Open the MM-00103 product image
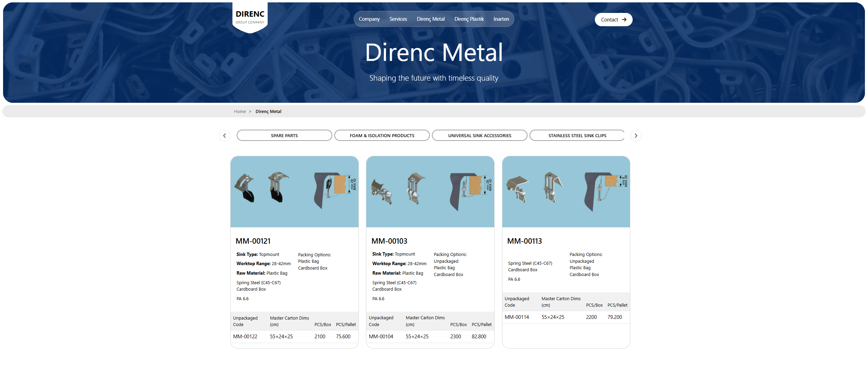 [x=430, y=192]
